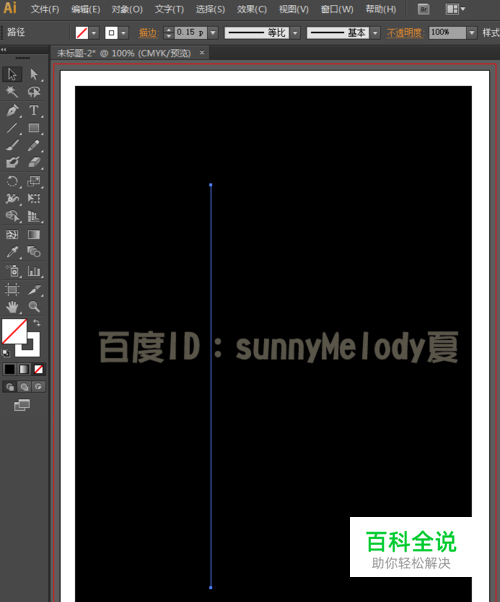Open the 效果(C) menu
Viewport: 500px width, 602px height.
pyautogui.click(x=252, y=9)
